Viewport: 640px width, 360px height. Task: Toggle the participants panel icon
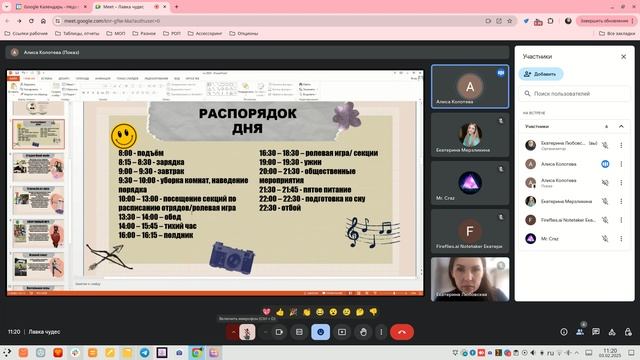point(580,332)
